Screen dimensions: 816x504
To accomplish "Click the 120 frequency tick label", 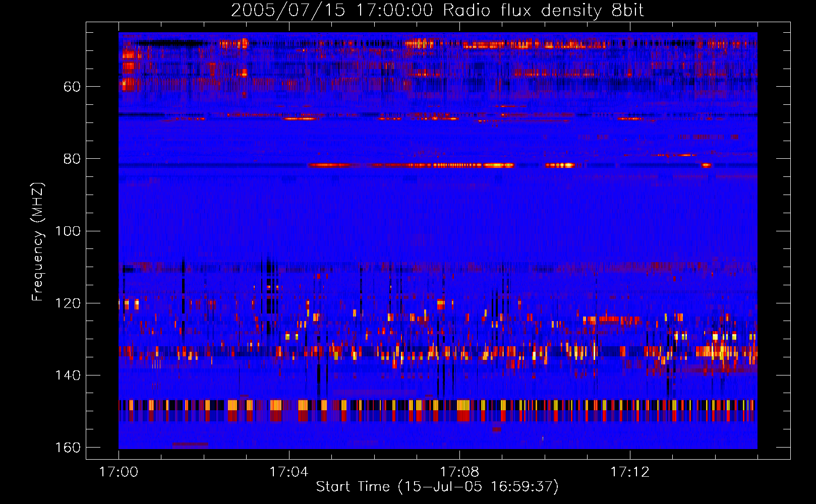I will pos(68,303).
